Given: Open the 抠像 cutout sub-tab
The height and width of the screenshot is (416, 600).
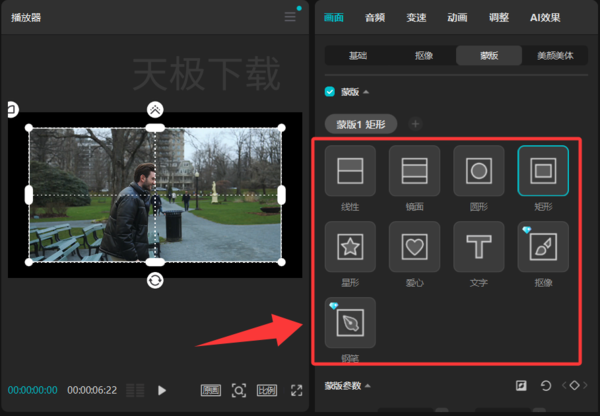Looking at the screenshot, I should point(424,55).
